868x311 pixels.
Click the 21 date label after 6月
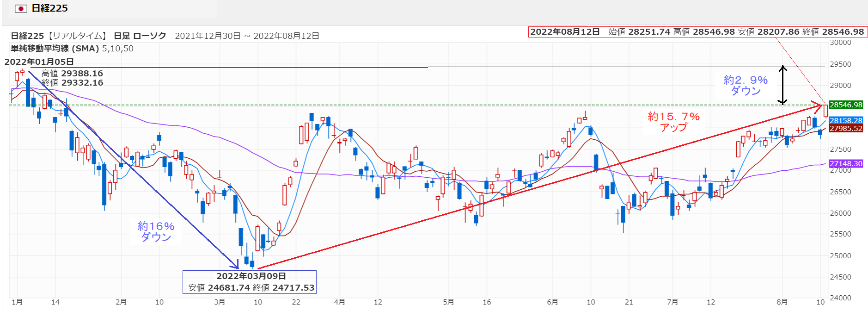click(x=629, y=302)
